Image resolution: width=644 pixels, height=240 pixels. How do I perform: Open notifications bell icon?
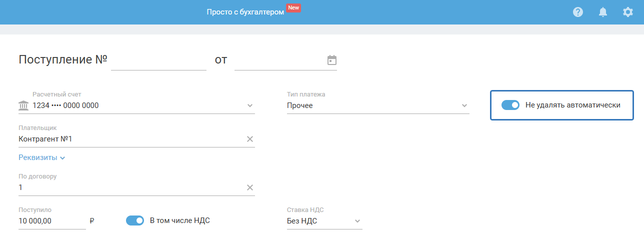[x=603, y=12]
